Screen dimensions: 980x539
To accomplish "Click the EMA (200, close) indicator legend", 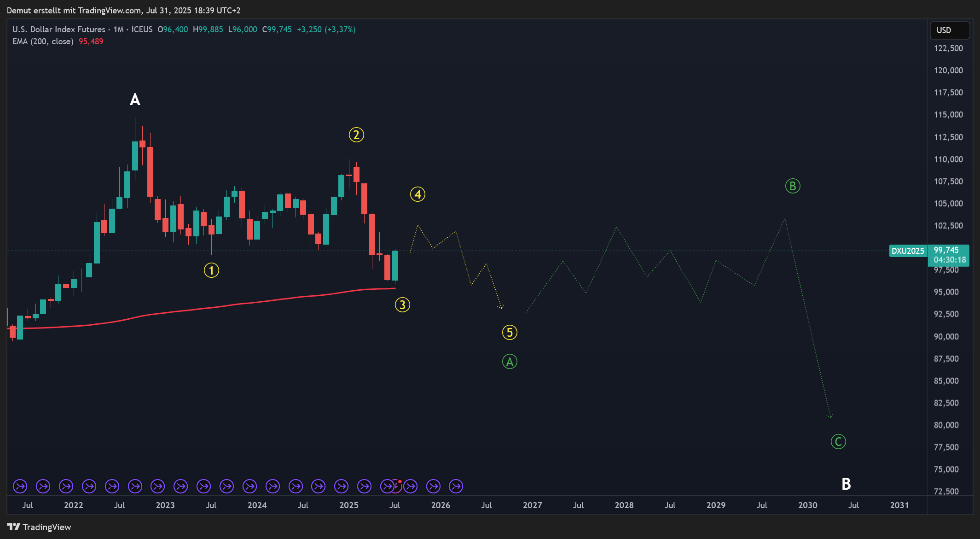I will click(x=43, y=41).
